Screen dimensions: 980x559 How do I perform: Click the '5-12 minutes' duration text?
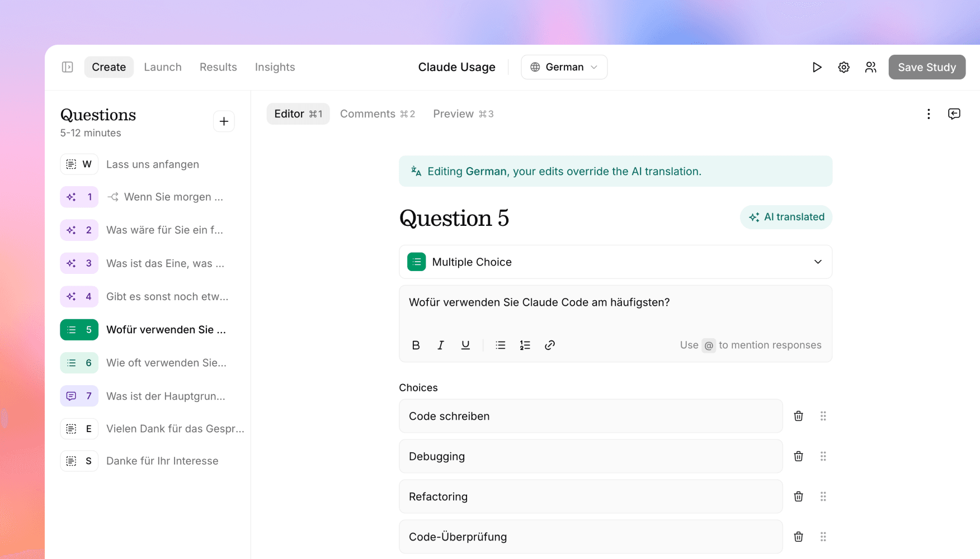pyautogui.click(x=91, y=133)
